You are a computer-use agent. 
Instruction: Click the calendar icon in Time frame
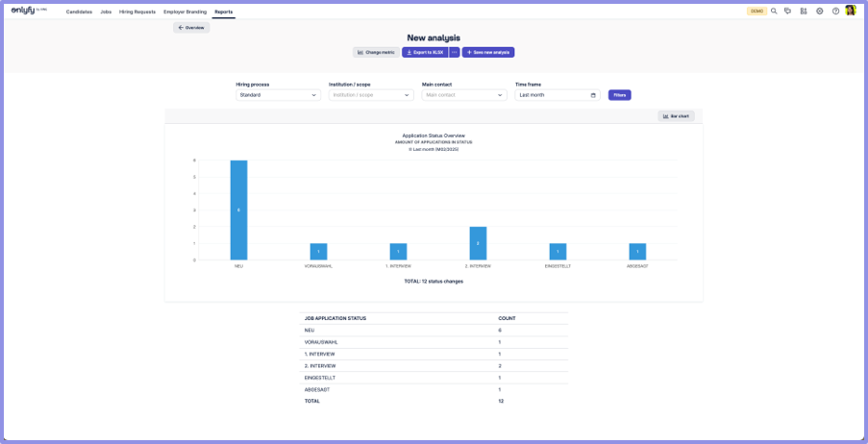coord(593,95)
